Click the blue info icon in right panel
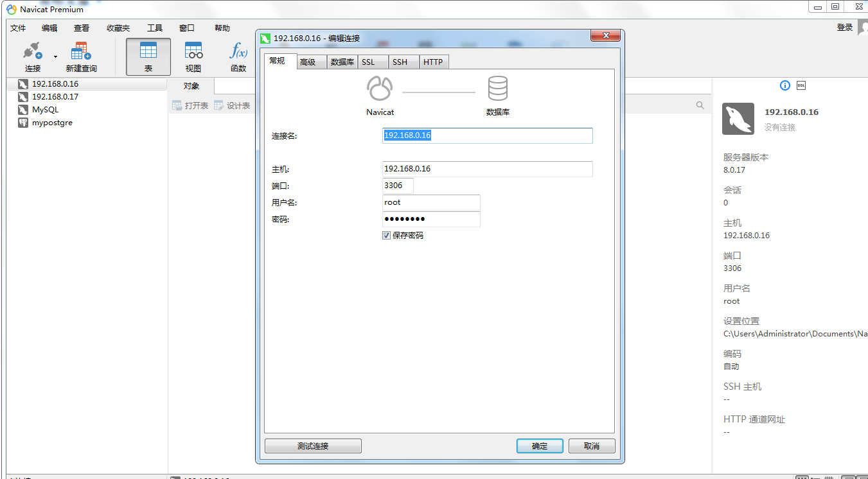The image size is (868, 479). [x=785, y=85]
